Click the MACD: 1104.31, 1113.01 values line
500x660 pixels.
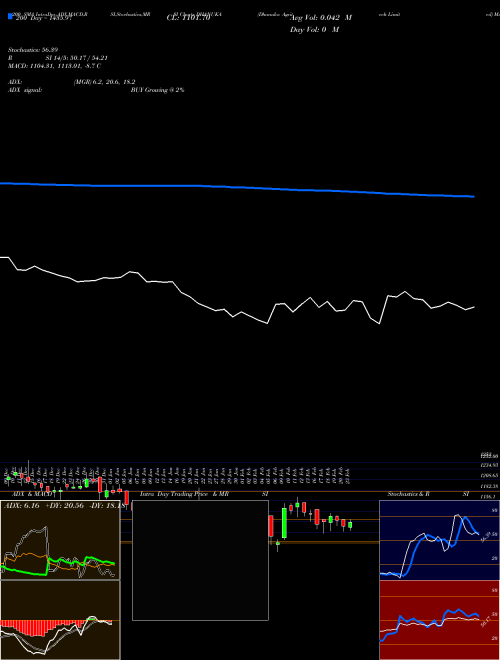tap(54, 66)
